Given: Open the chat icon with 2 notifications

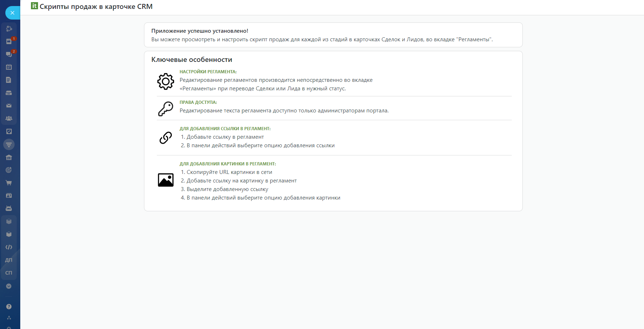Looking at the screenshot, I should pyautogui.click(x=9, y=54).
